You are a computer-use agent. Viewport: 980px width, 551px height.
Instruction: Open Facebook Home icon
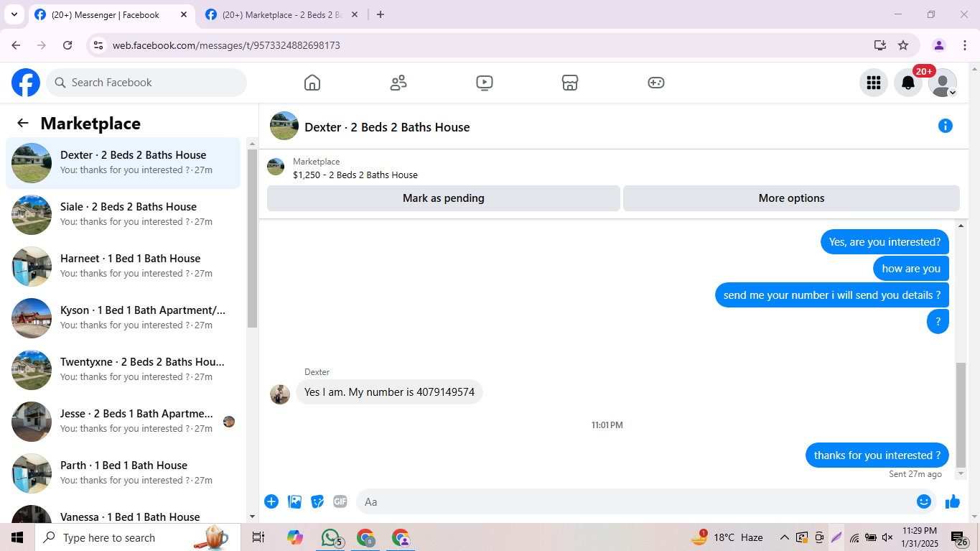tap(312, 83)
